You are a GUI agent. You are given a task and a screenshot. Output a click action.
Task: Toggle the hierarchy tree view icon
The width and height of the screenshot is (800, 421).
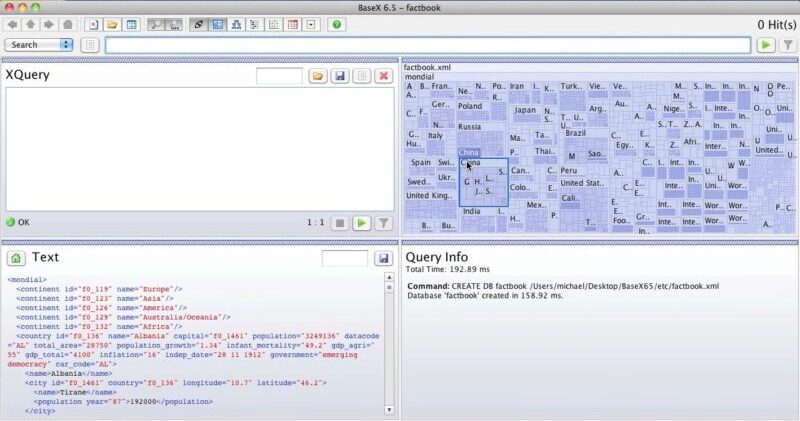coord(236,24)
